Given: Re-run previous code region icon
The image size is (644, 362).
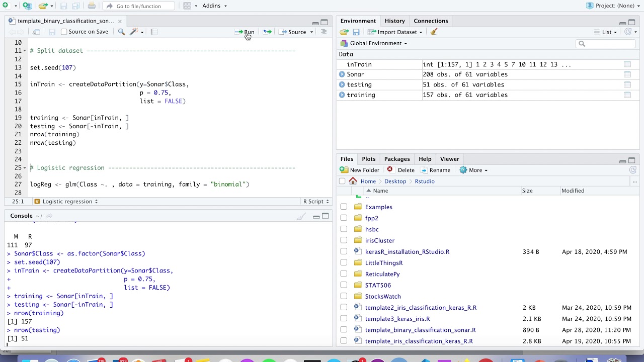Looking at the screenshot, I should [267, 32].
